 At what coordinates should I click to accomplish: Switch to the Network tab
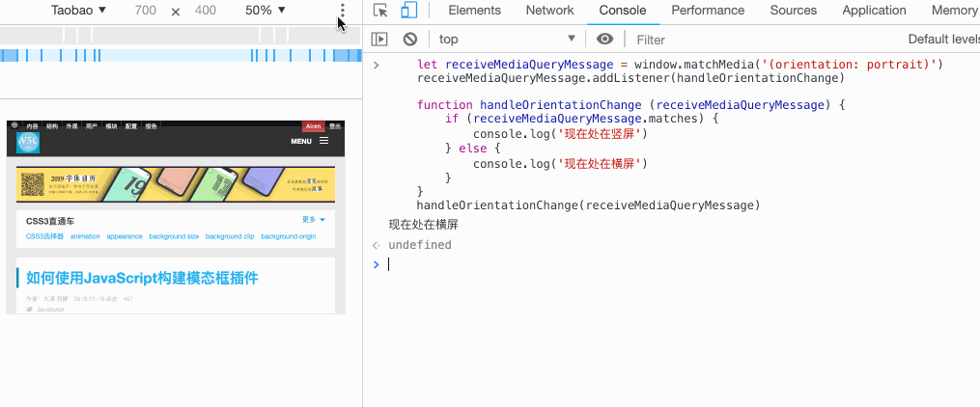[549, 10]
